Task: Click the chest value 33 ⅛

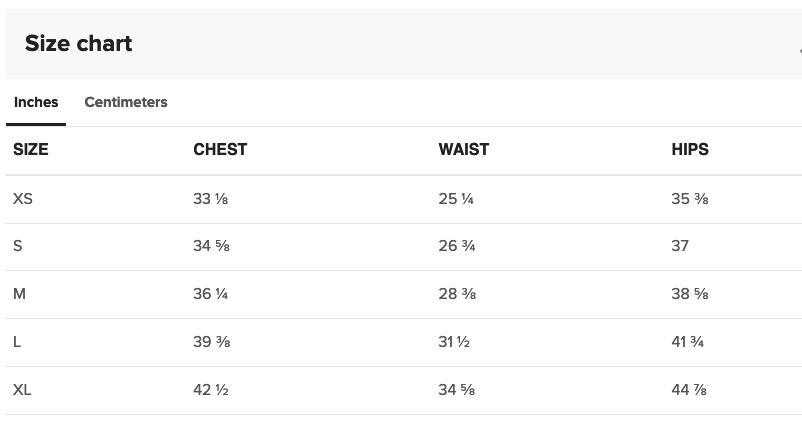Action: [210, 198]
